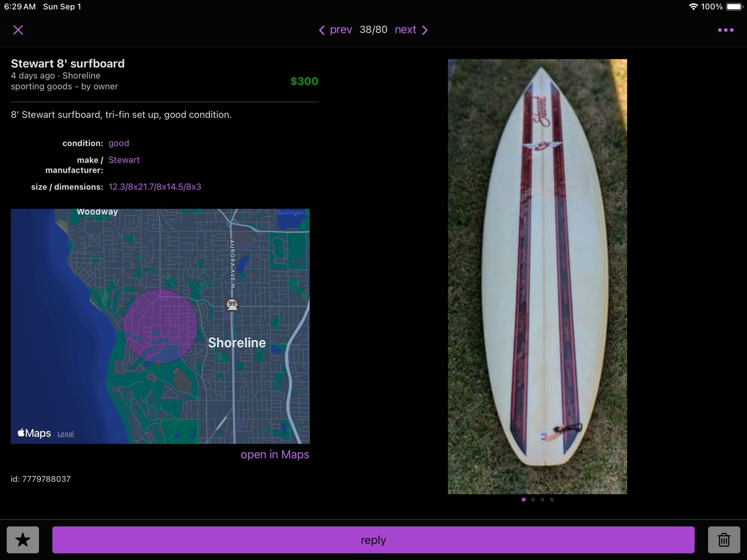
Task: Jump to the fourth photo dot
Action: click(552, 500)
